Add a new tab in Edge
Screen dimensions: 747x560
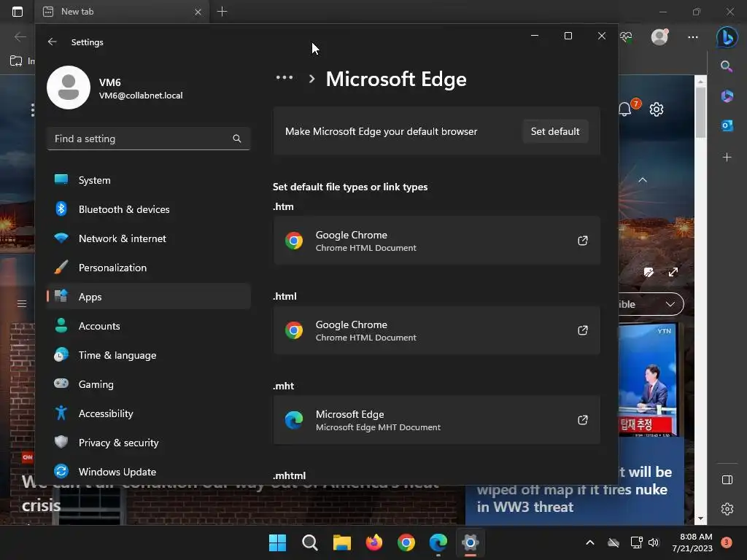222,12
